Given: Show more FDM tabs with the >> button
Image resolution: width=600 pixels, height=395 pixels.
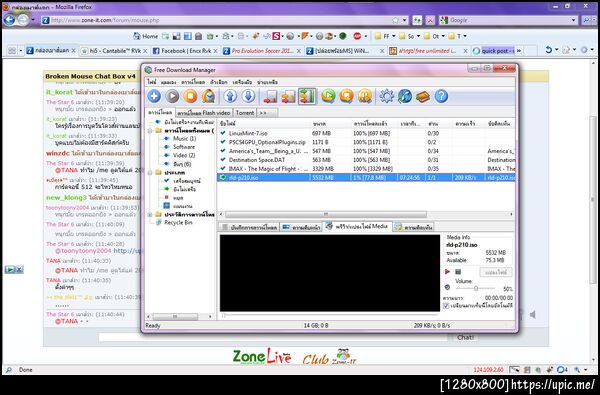Looking at the screenshot, I should coord(267,113).
